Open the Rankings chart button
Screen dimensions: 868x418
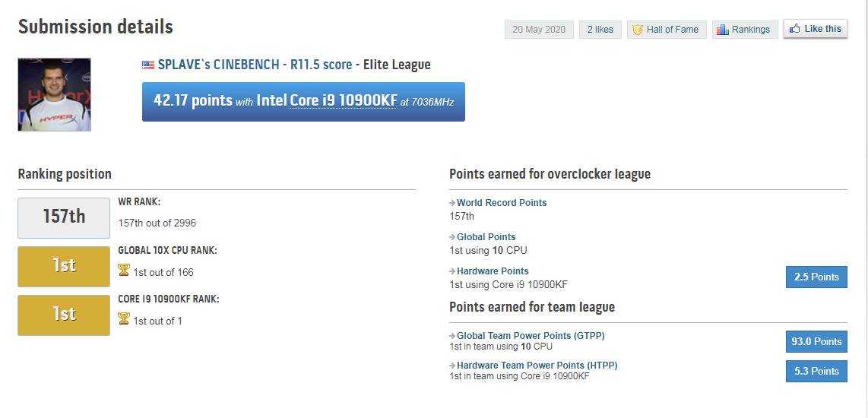click(745, 30)
